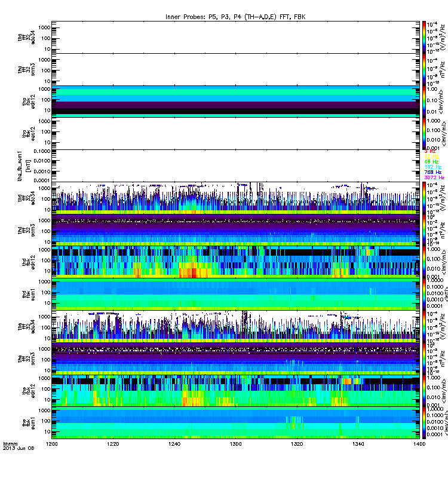Image resolution: width=448 pixels, height=478 pixels.
Task: Select the red "3 Hz" legend entry
Action: coord(430,151)
